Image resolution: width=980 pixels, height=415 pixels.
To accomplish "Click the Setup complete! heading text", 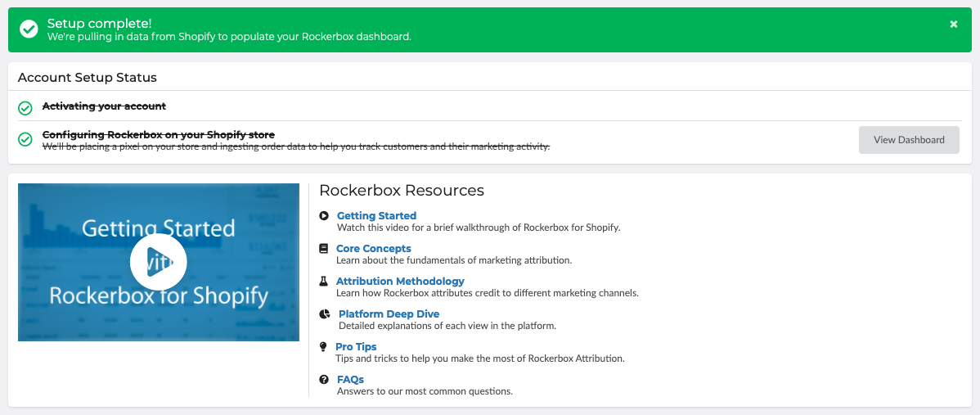I will pyautogui.click(x=99, y=24).
